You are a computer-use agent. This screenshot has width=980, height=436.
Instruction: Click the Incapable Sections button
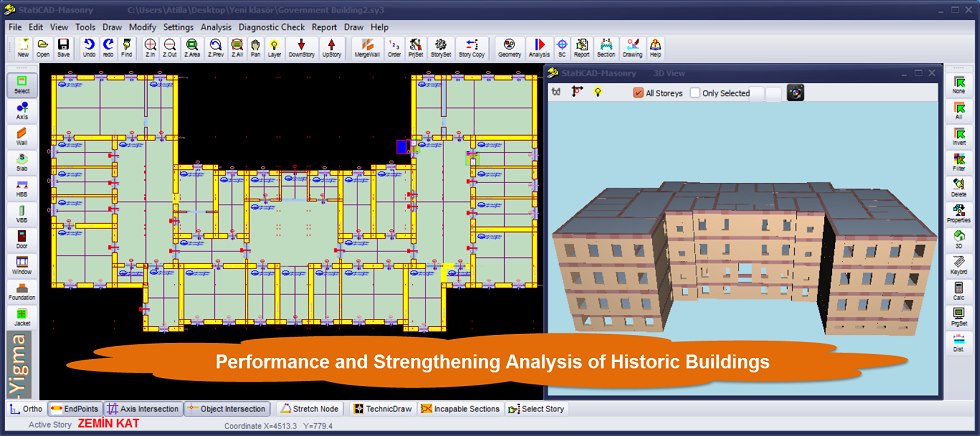[460, 409]
